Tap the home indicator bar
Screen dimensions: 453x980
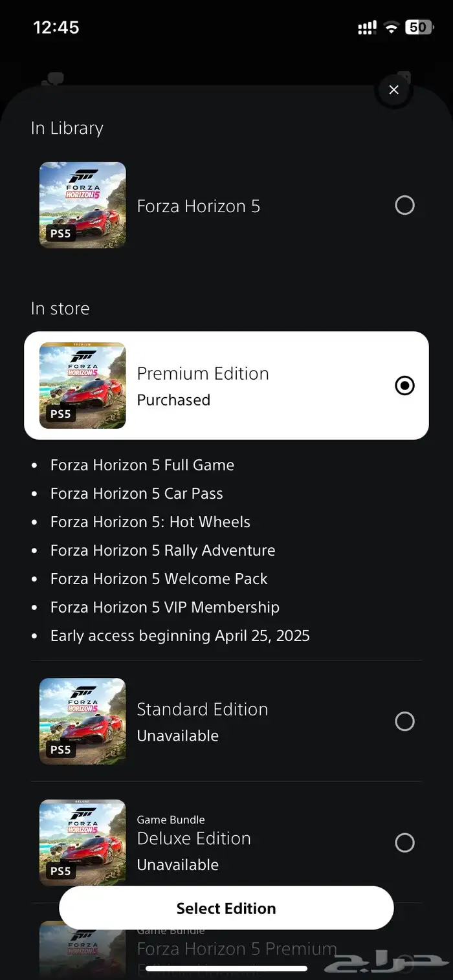pyautogui.click(x=226, y=968)
